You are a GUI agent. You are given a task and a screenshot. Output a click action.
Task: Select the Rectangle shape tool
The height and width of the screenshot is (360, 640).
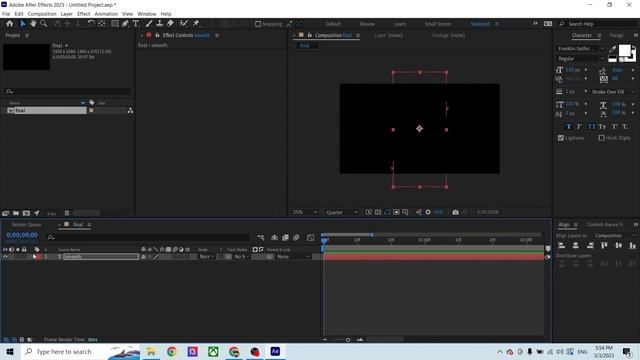[x=115, y=24]
